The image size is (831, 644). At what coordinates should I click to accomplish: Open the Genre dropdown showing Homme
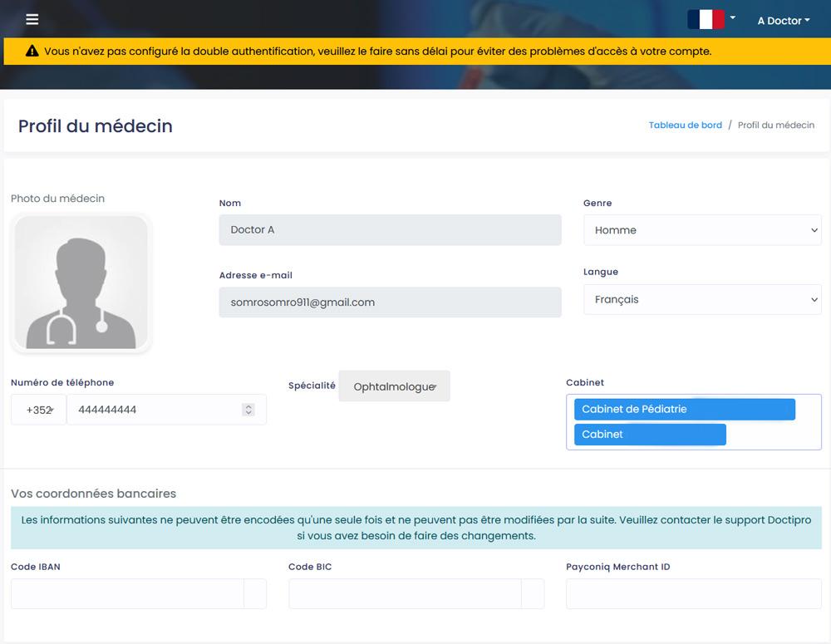pos(702,230)
